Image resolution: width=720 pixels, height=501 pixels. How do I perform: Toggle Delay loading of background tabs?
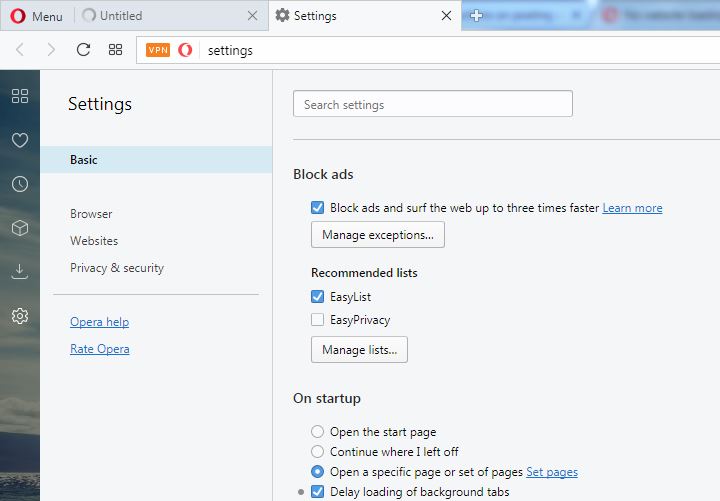(x=317, y=492)
